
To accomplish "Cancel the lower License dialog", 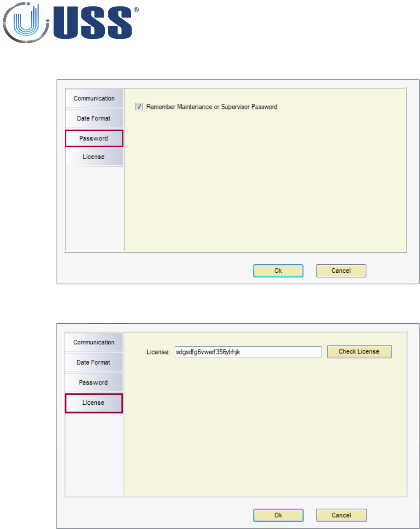I will point(341,515).
